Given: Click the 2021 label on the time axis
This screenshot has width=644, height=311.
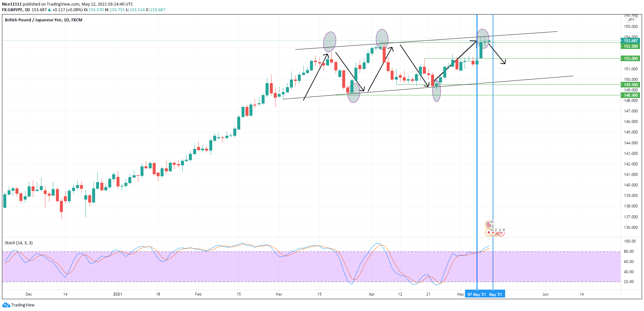Looking at the screenshot, I should [x=117, y=294].
